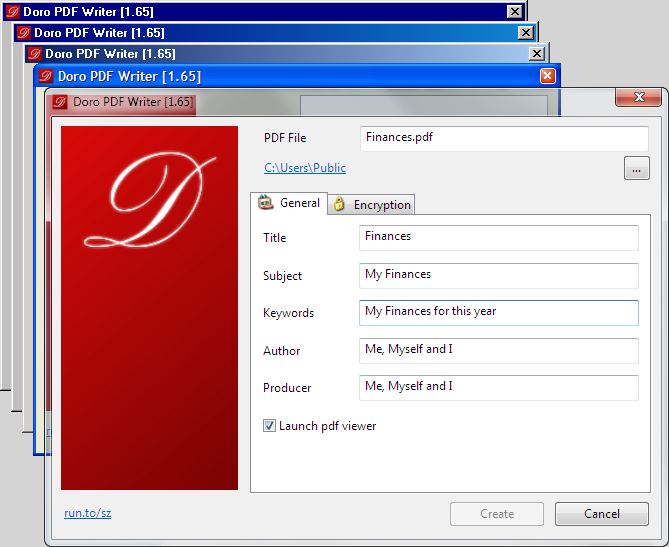Click the Encryption padlock icon
Screen dimensions: 669x547
pos(339,204)
